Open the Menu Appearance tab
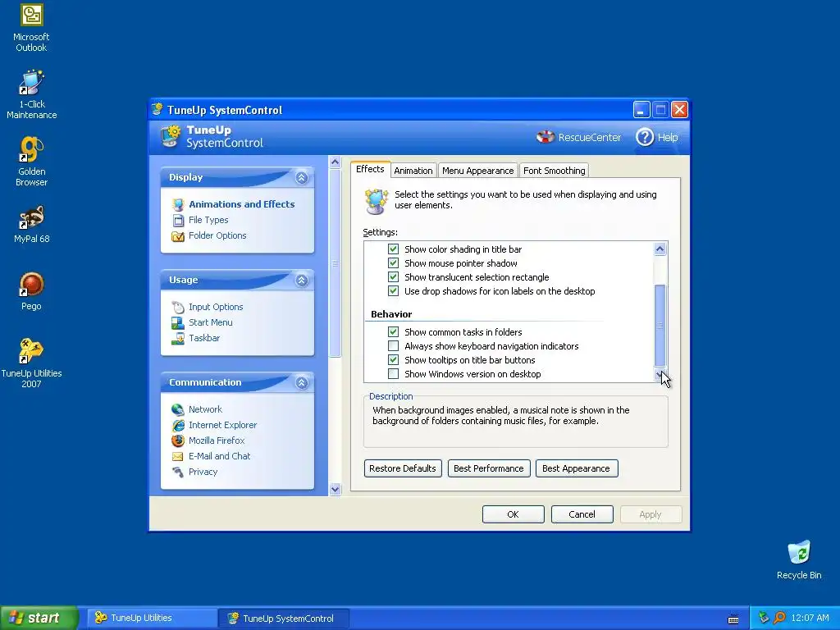Viewport: 840px width, 630px height. pyautogui.click(x=478, y=171)
